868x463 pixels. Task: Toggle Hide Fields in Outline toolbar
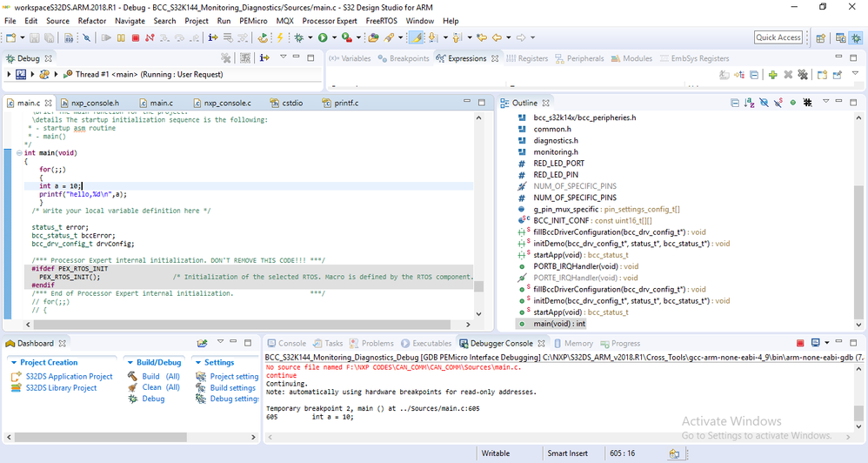click(x=764, y=103)
